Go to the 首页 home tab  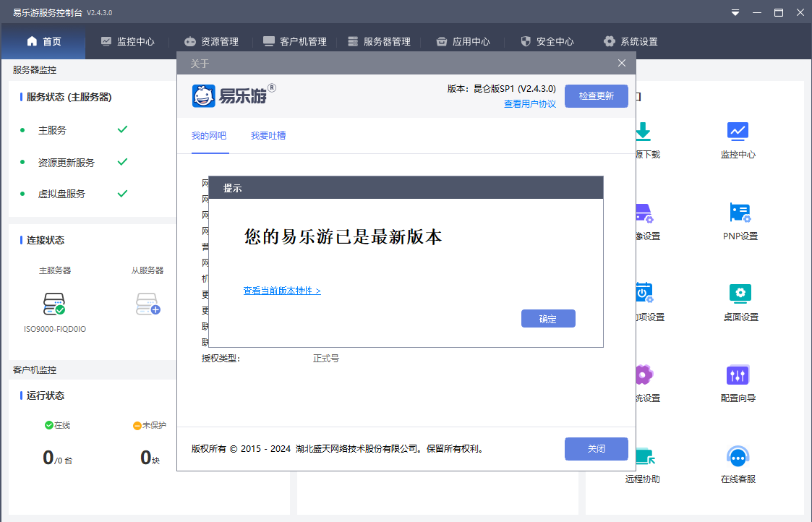tap(43, 41)
